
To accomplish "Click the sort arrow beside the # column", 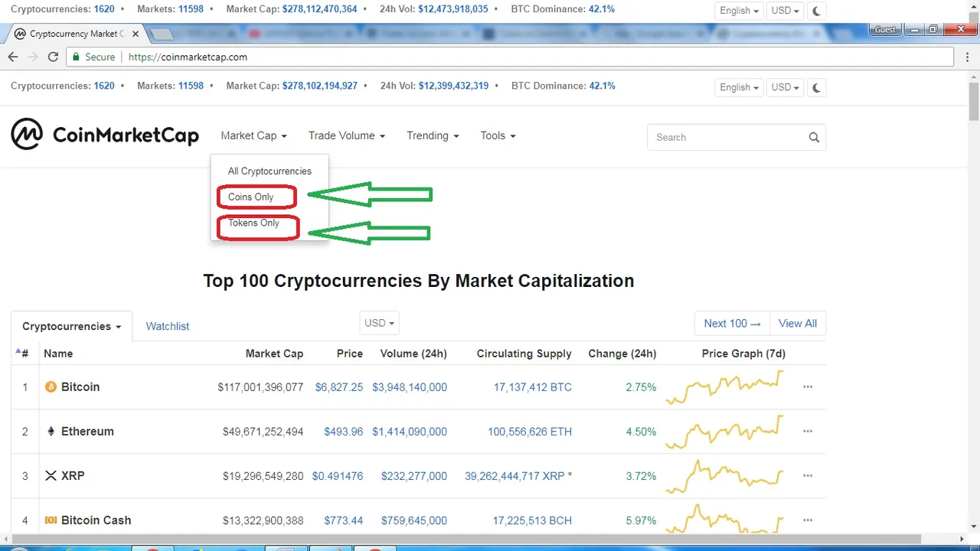I will (x=18, y=351).
